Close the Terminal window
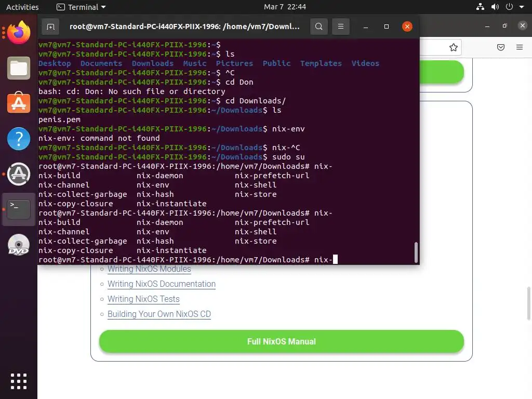The width and height of the screenshot is (532, 399). point(407,26)
